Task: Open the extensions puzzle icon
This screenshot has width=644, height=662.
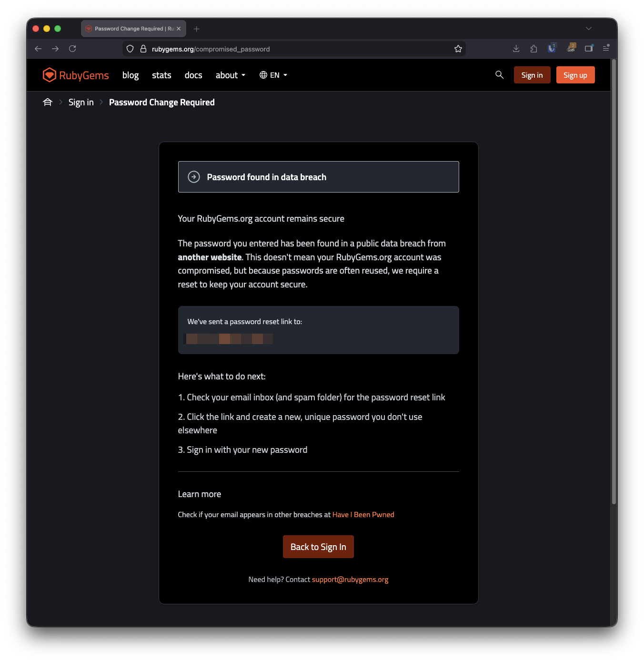Action: (533, 49)
